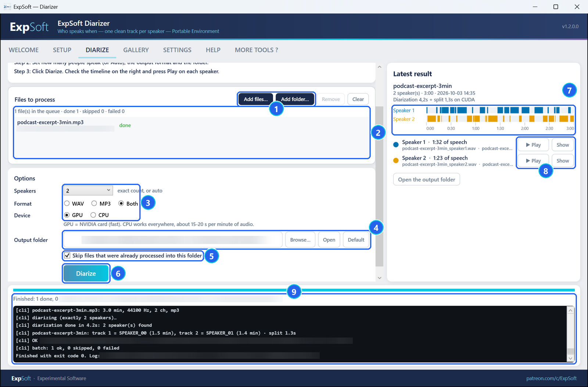Open the SETTINGS tab
The image size is (588, 387).
[x=177, y=50]
